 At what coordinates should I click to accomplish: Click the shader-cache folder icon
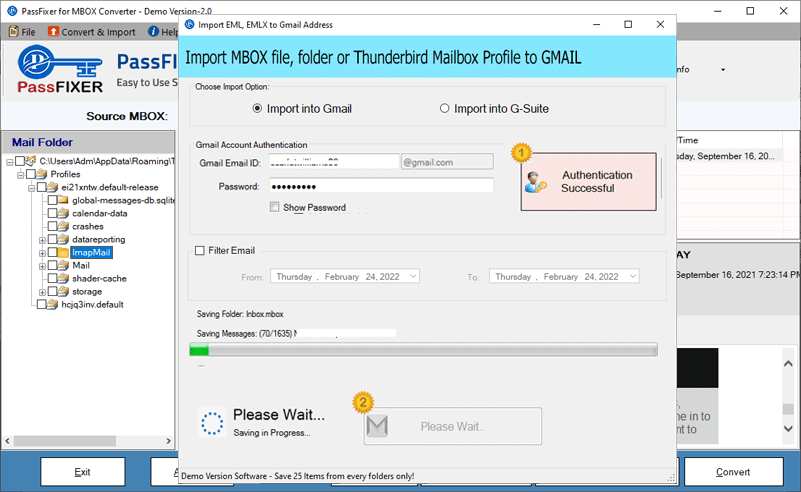coord(63,278)
